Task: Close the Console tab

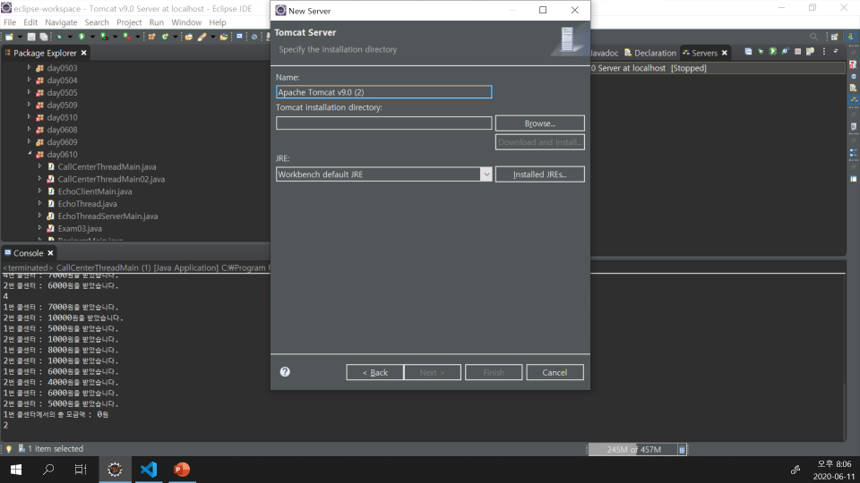Action: tap(50, 253)
